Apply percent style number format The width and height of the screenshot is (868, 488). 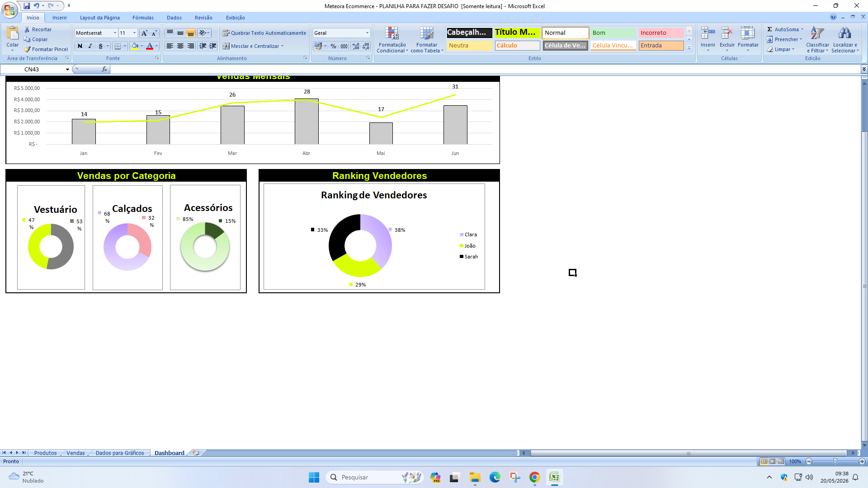click(x=333, y=46)
